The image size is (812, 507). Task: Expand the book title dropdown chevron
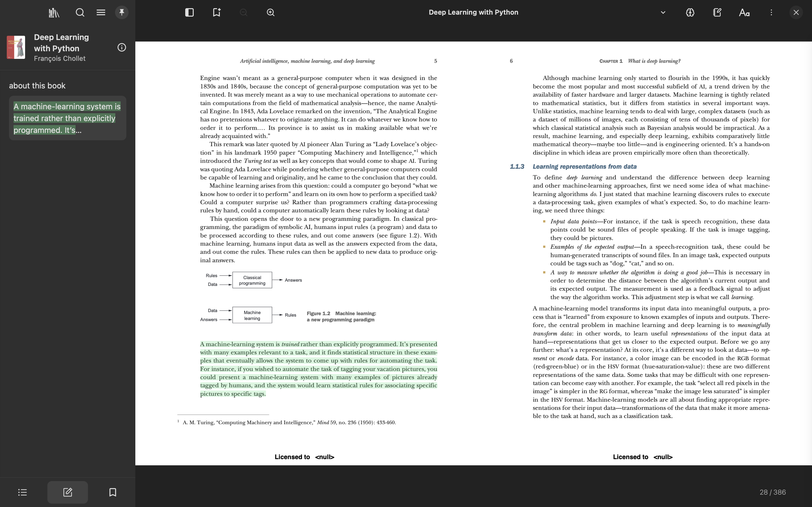[x=663, y=13]
